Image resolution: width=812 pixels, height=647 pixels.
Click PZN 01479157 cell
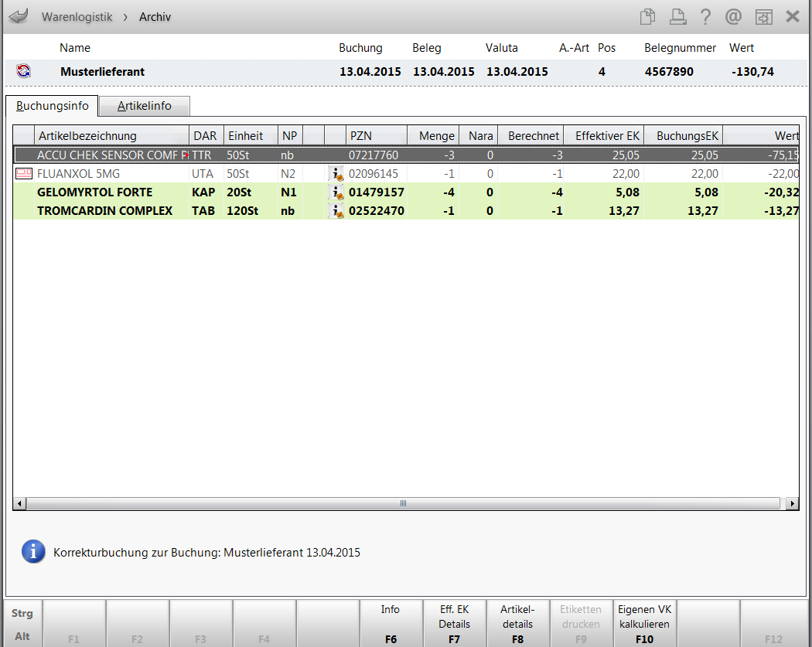click(x=377, y=192)
